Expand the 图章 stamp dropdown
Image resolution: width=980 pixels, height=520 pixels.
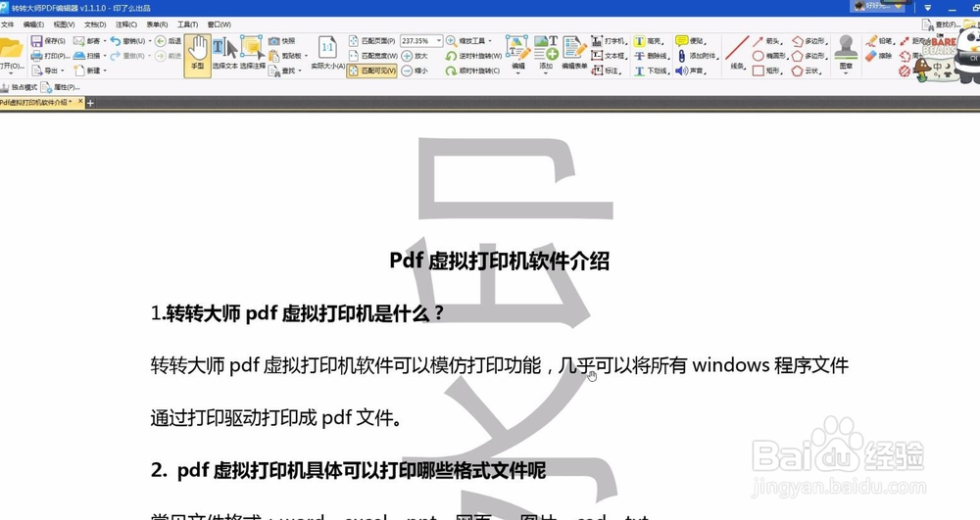846,71
